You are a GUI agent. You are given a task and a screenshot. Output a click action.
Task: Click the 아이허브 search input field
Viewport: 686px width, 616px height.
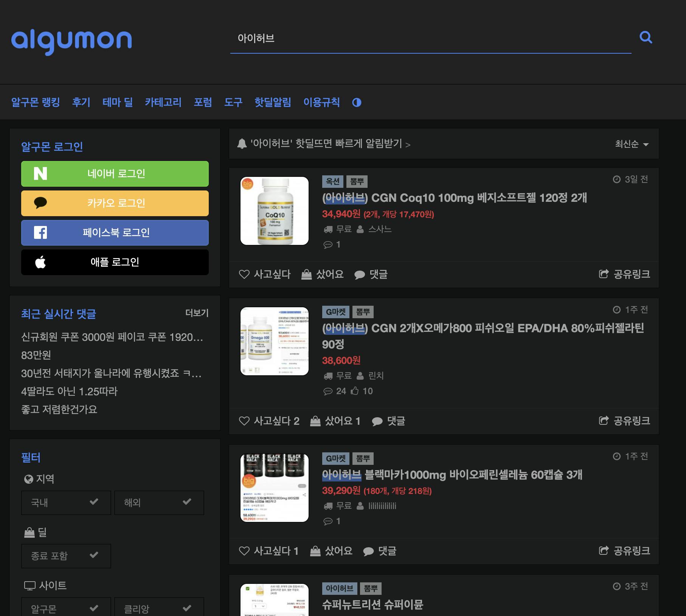point(431,39)
